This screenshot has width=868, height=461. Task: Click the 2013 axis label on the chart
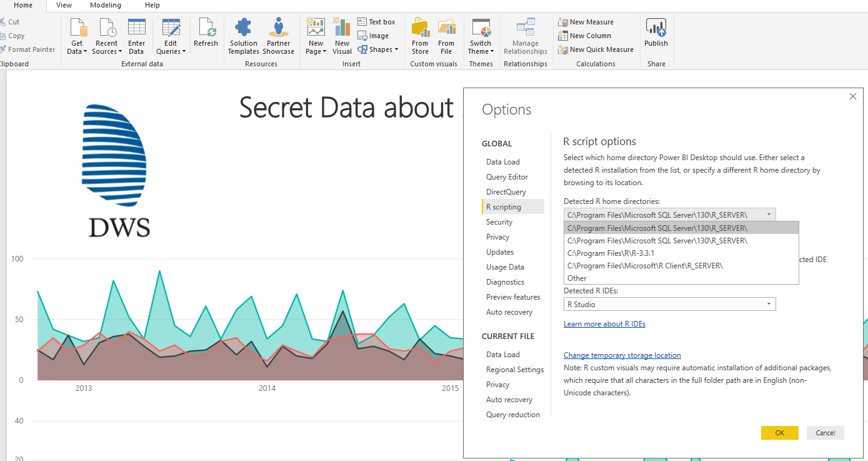pyautogui.click(x=84, y=388)
